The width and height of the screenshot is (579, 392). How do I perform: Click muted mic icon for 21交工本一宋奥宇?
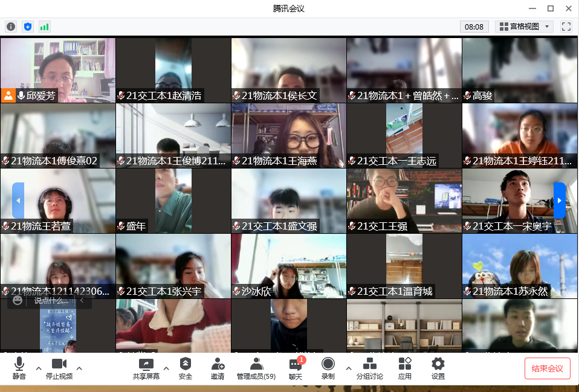[467, 226]
